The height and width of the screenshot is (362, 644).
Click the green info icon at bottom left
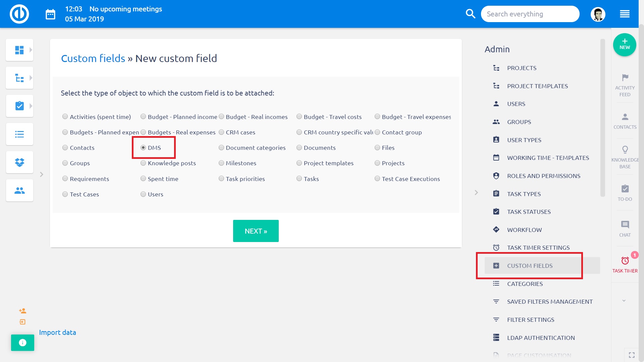22,343
